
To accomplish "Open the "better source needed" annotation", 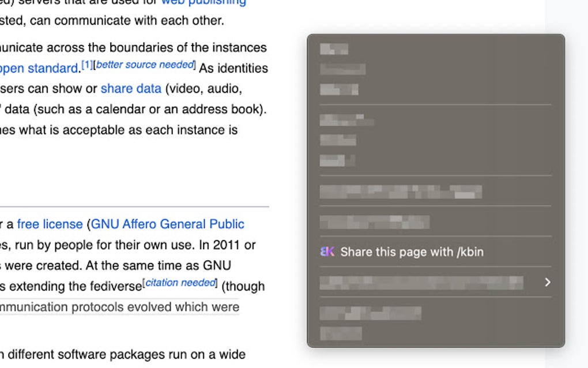I will pos(144,63).
